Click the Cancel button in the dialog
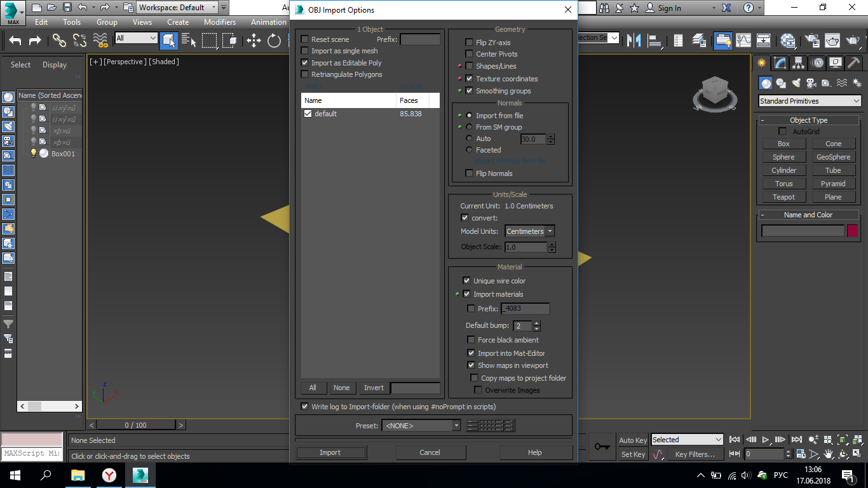Viewport: 868px width, 488px height. (x=430, y=452)
